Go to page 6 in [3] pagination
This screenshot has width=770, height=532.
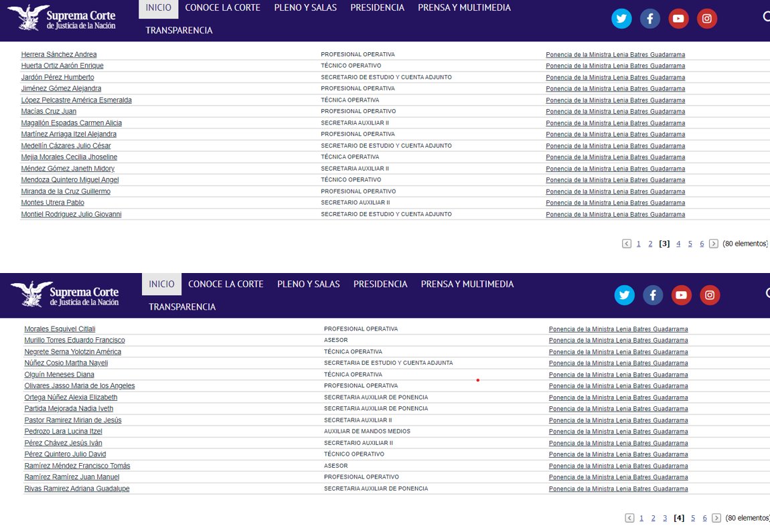coord(702,244)
